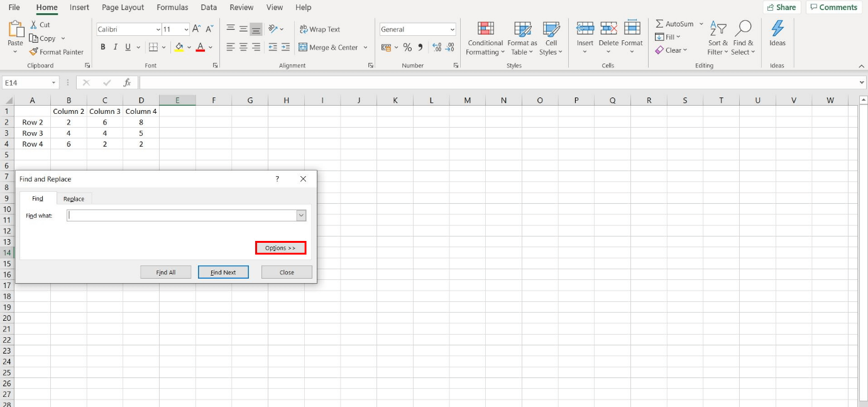Decrease font size with smaller A icon

click(210, 29)
